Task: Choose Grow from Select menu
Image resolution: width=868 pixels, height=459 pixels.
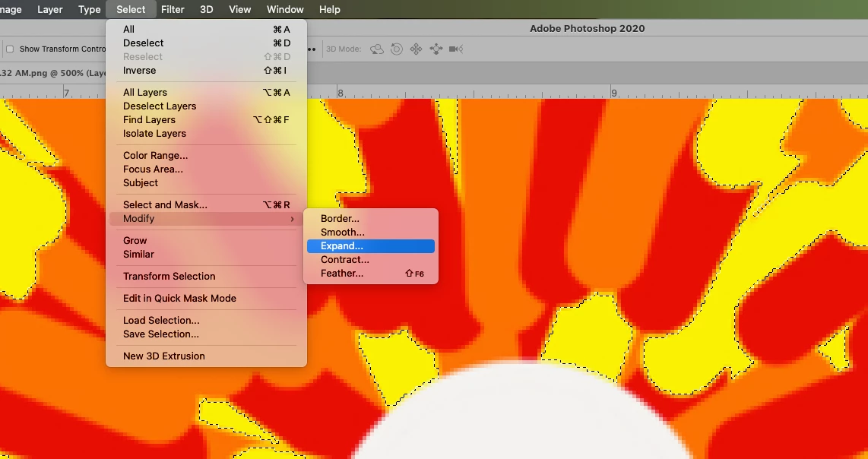Action: 206,241
